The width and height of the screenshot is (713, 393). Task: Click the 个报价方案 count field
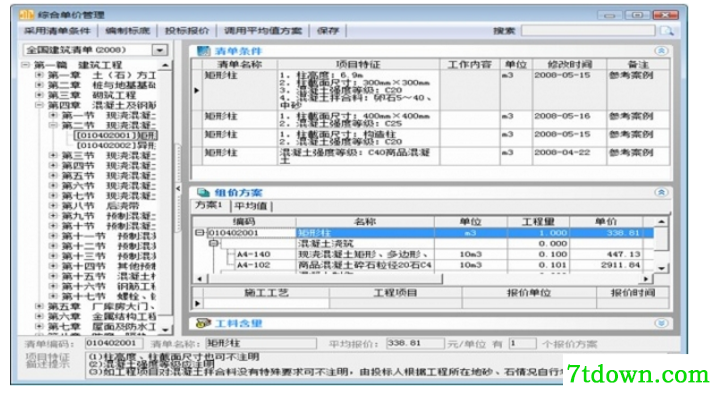522,344
